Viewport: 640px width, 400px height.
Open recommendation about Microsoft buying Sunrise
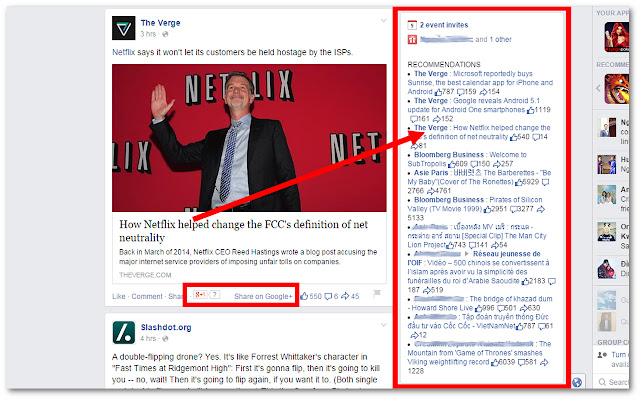click(480, 82)
